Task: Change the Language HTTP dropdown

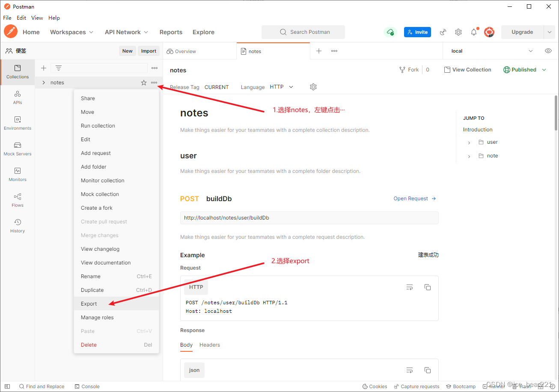Action: click(x=282, y=87)
